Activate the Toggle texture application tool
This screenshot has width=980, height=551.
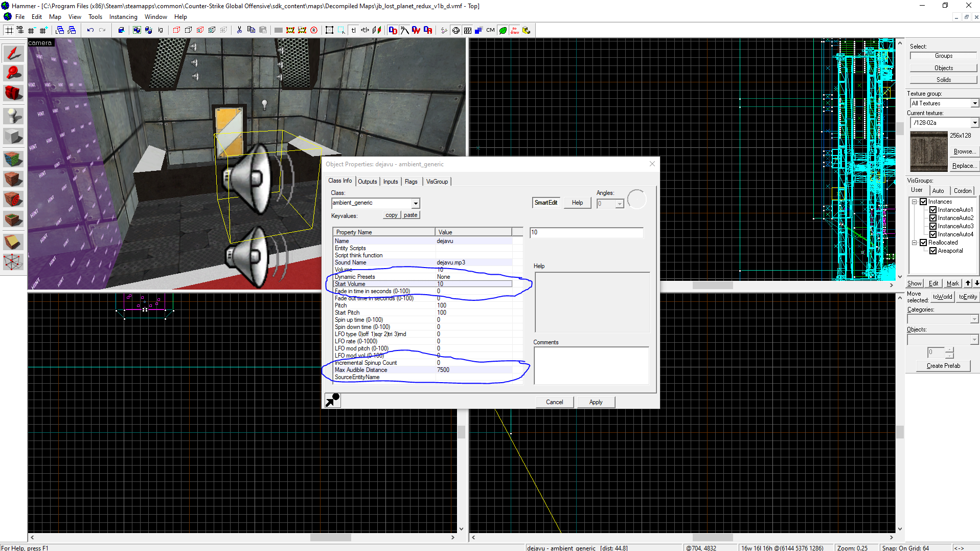coord(13,159)
